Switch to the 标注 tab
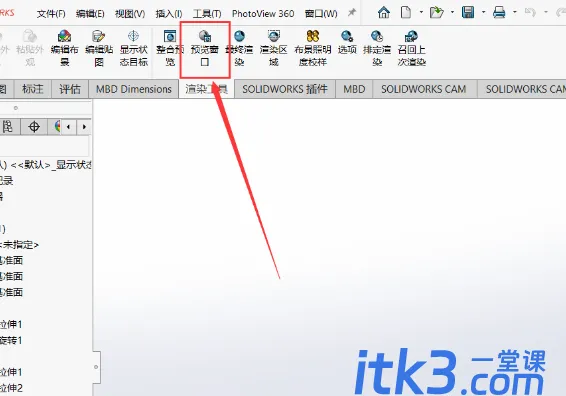The image size is (566, 396). click(32, 89)
